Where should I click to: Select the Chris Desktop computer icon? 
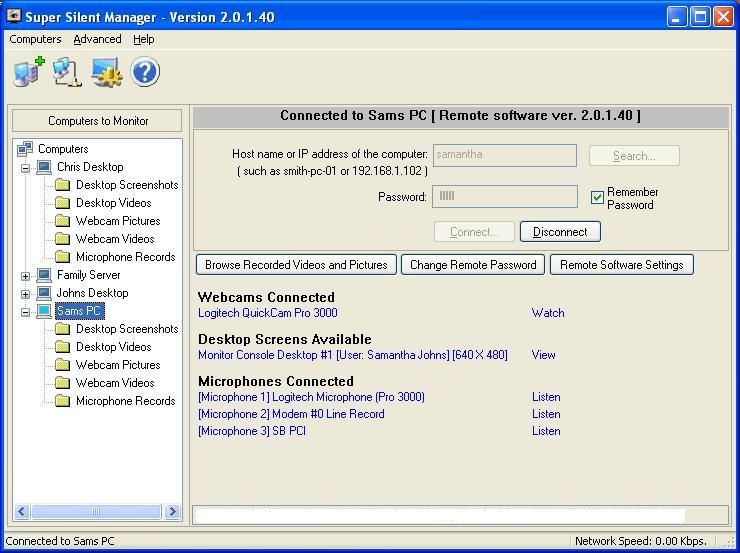pyautogui.click(x=44, y=167)
